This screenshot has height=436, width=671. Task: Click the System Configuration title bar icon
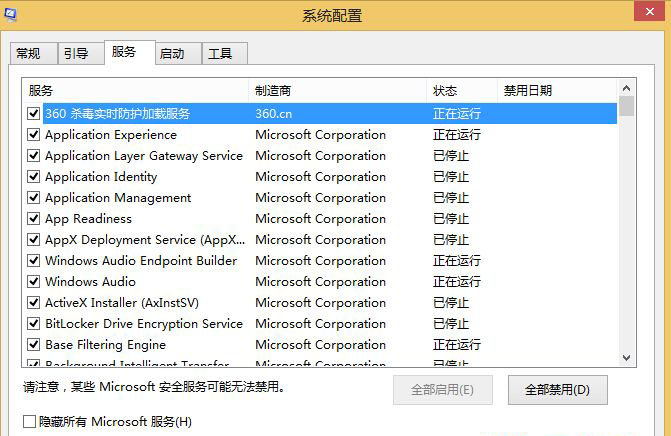10,14
